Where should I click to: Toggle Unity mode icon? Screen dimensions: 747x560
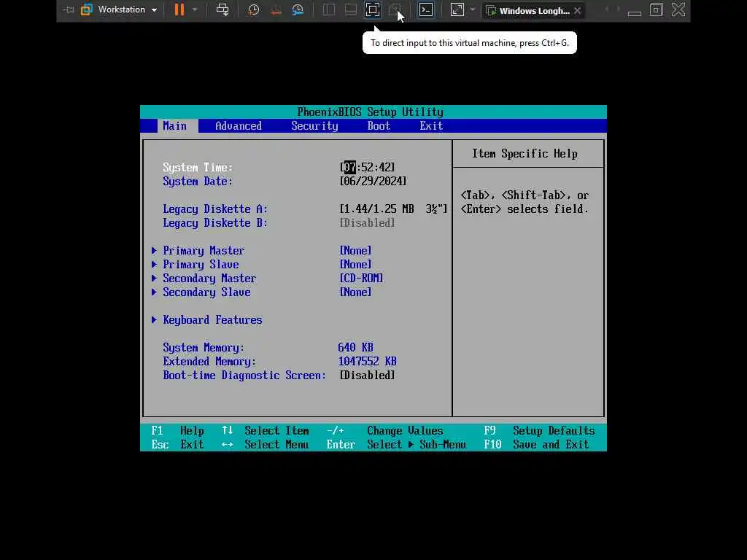click(395, 9)
